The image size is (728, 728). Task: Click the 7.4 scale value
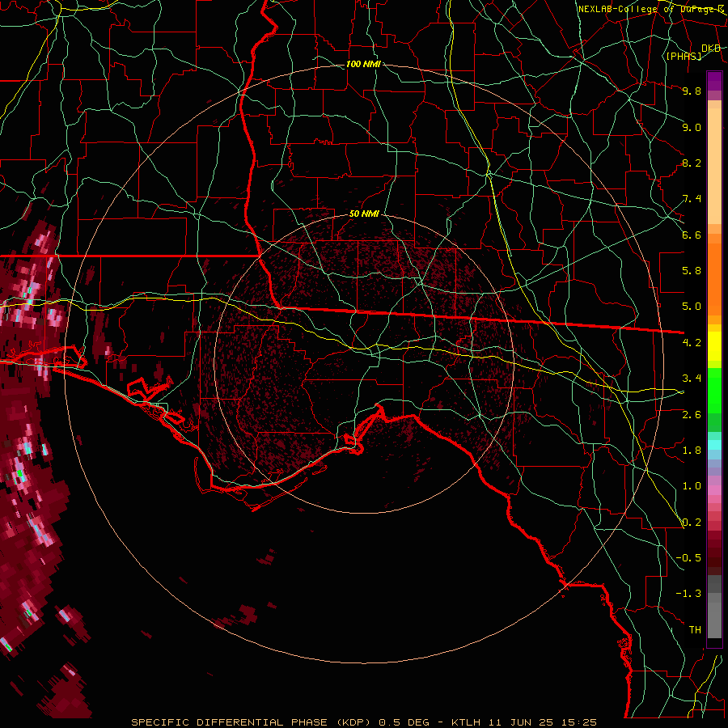[692, 199]
